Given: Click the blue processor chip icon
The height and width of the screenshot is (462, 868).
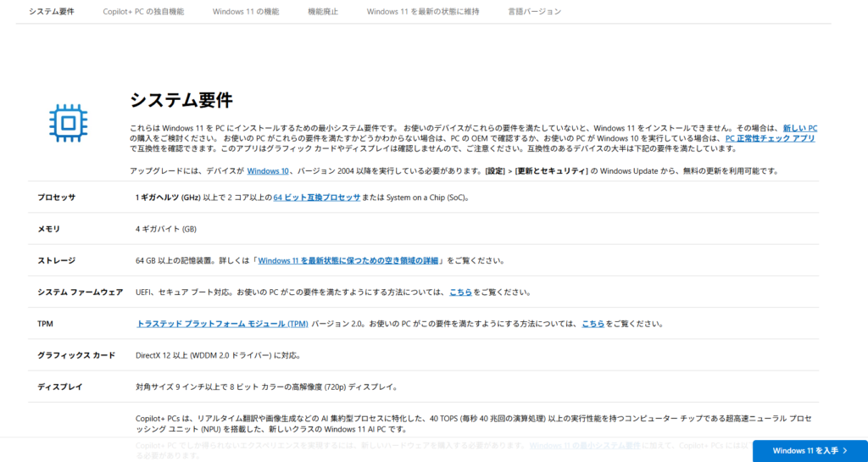Looking at the screenshot, I should pos(64,122).
